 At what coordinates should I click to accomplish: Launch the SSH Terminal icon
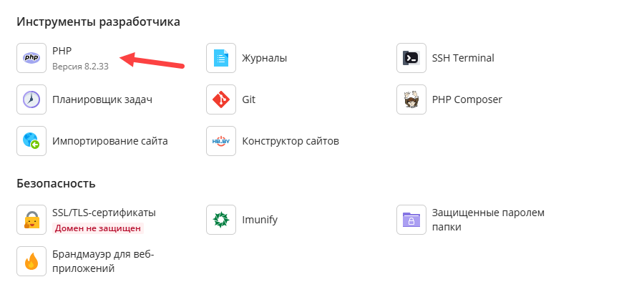pos(411,58)
